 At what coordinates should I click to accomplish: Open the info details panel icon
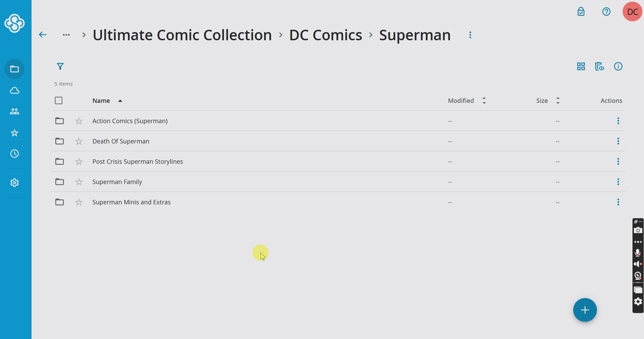pyautogui.click(x=618, y=66)
